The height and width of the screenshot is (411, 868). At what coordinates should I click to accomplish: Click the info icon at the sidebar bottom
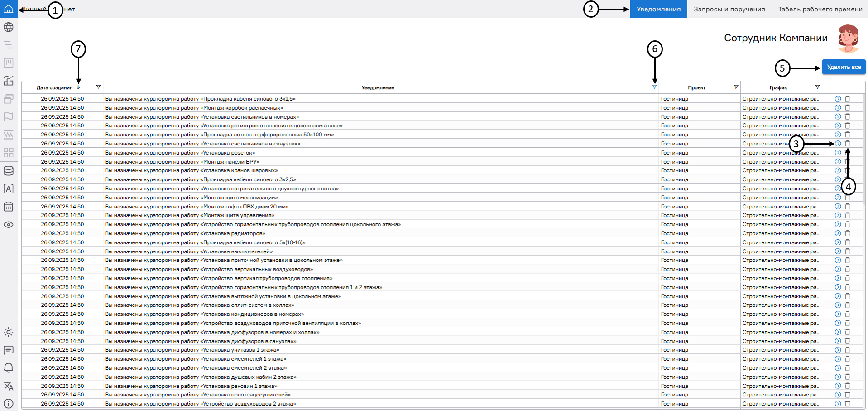[9, 404]
